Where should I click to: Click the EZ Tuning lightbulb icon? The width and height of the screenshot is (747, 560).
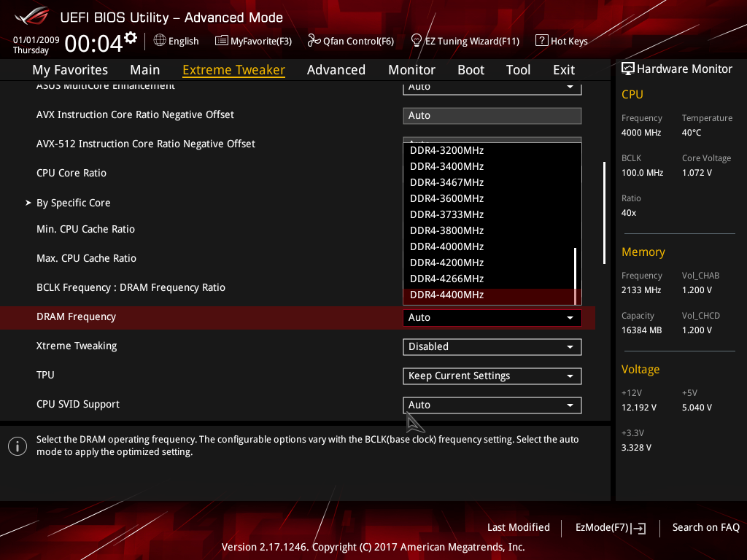[416, 41]
